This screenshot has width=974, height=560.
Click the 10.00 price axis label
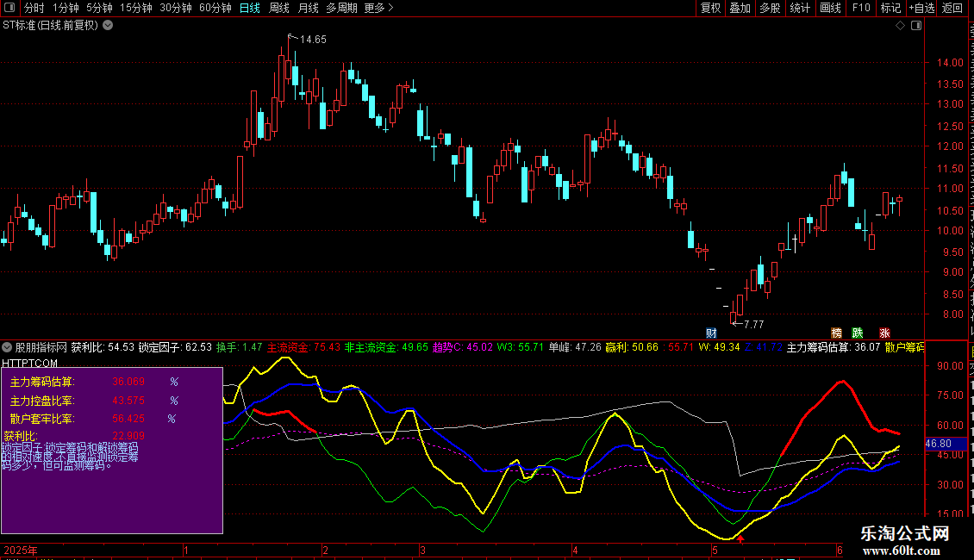[950, 230]
